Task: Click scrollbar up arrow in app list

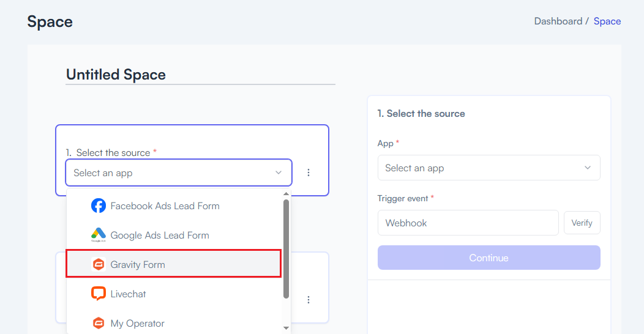Action: [286, 194]
